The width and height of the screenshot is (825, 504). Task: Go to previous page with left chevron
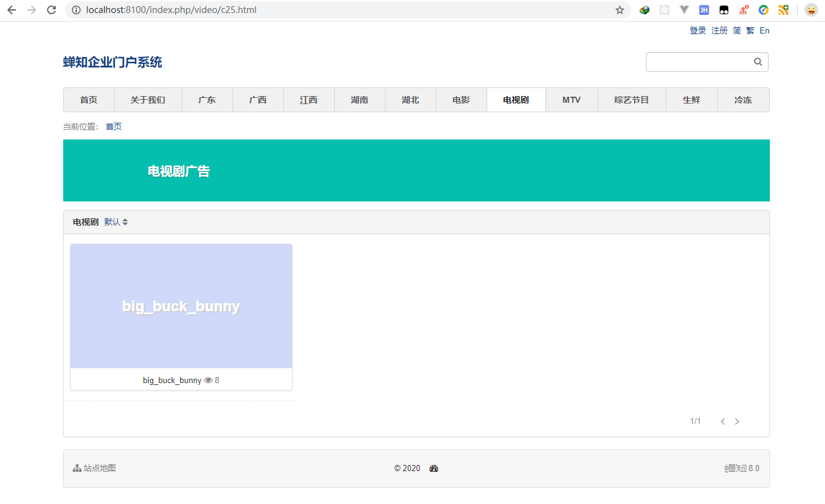click(723, 422)
